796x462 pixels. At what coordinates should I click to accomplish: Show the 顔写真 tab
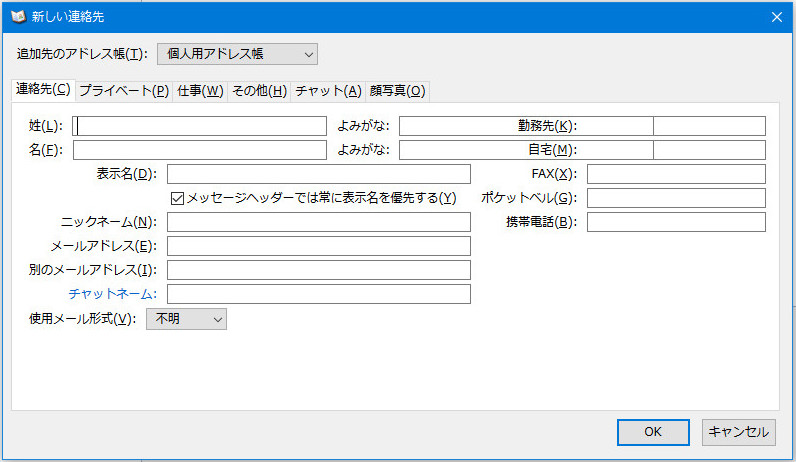click(x=397, y=91)
